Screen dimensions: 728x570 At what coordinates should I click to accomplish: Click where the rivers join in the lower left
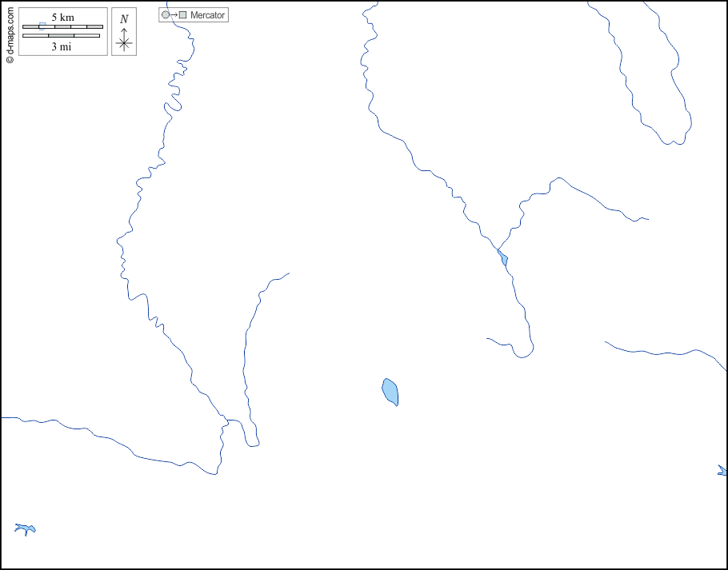pyautogui.click(x=226, y=421)
